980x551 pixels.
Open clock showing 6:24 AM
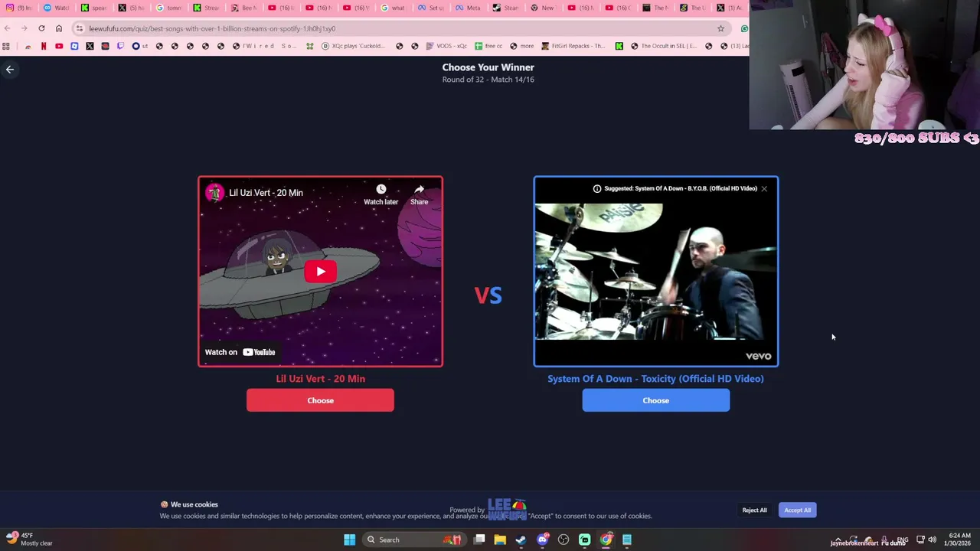click(959, 540)
